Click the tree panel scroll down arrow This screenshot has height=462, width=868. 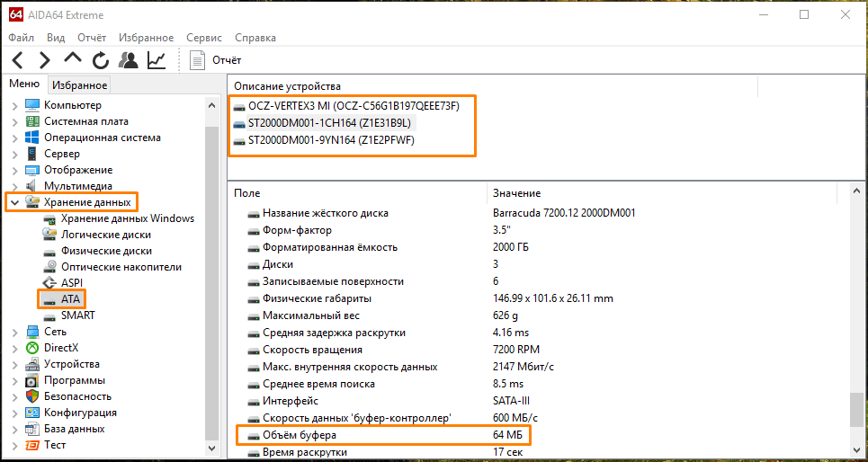click(212, 447)
